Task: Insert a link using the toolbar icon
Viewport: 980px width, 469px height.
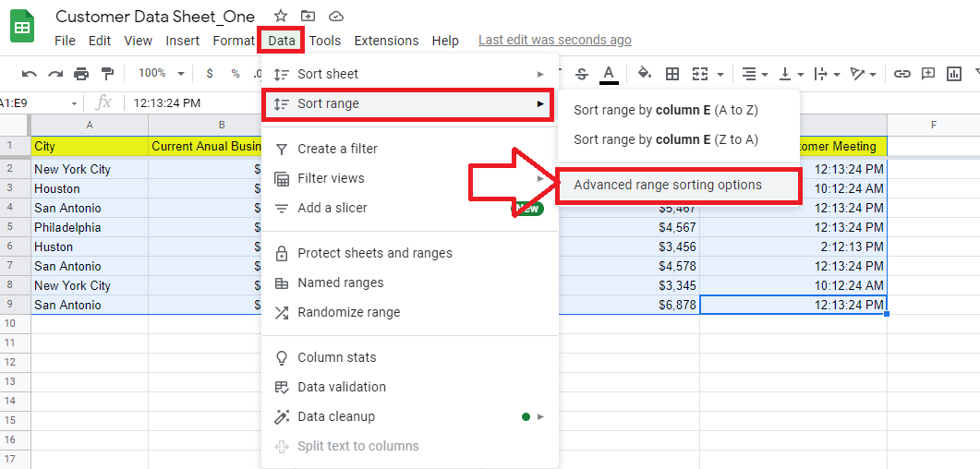Action: click(902, 74)
